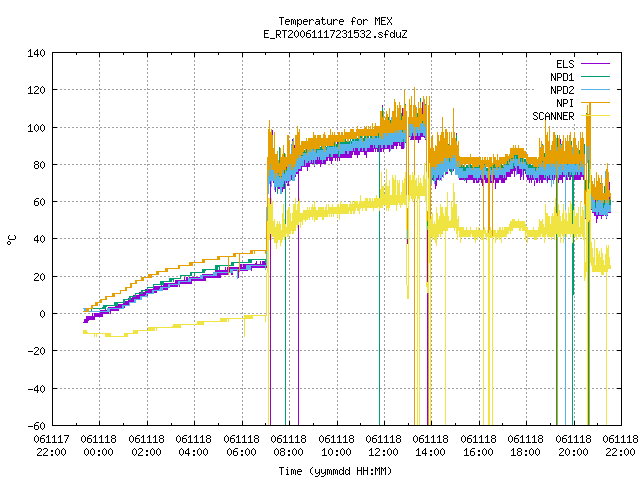Select the NPD2 legend label
This screenshot has height=480, width=640.
click(x=562, y=90)
